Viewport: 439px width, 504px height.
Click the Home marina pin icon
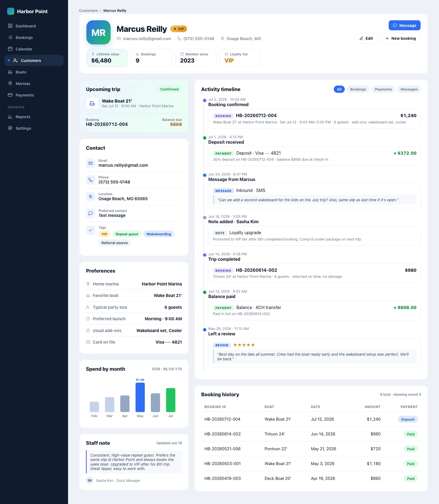[88, 284]
